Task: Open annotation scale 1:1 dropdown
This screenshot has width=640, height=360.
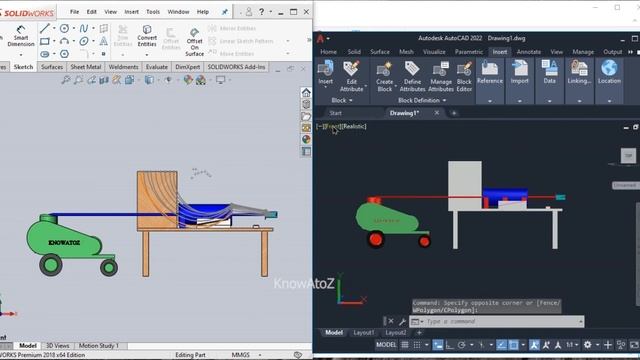Action: pos(572,345)
